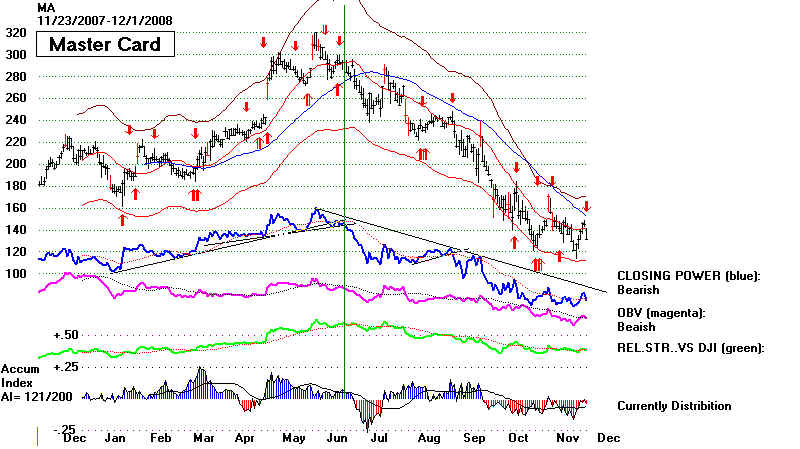Viewport: 800px width, 449px height.
Task: Click the 320 price axis label
Action: pyautogui.click(x=17, y=33)
